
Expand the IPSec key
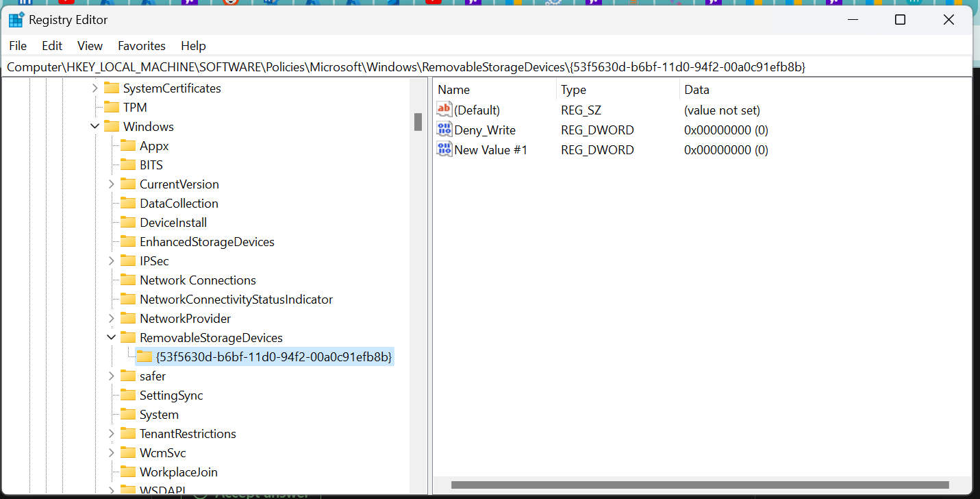(112, 260)
